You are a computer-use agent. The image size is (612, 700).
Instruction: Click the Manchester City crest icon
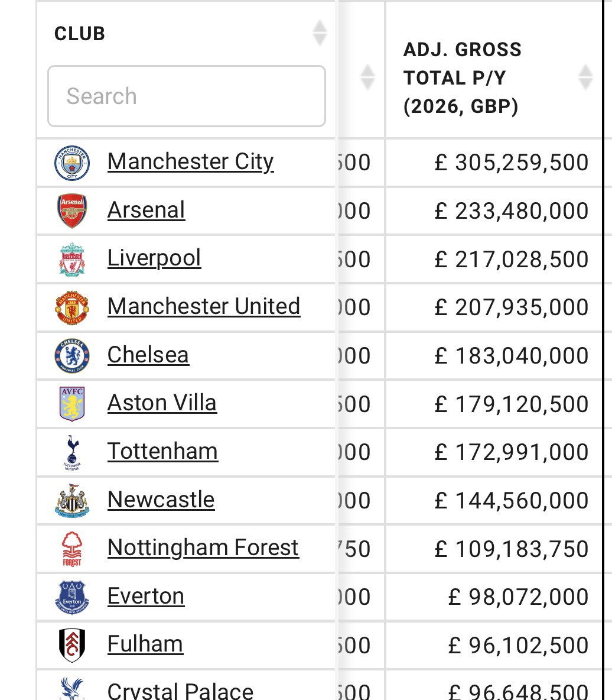[72, 163]
